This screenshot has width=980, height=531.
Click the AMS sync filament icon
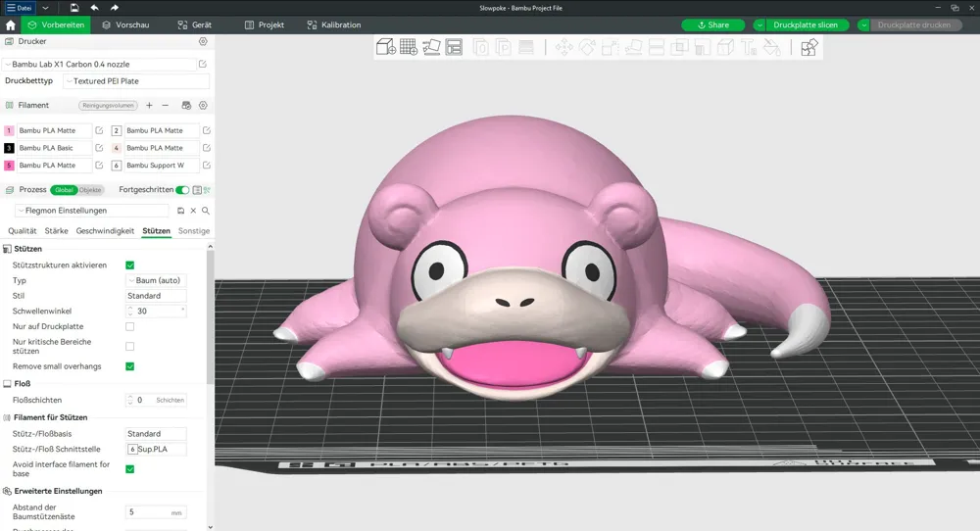(x=186, y=106)
